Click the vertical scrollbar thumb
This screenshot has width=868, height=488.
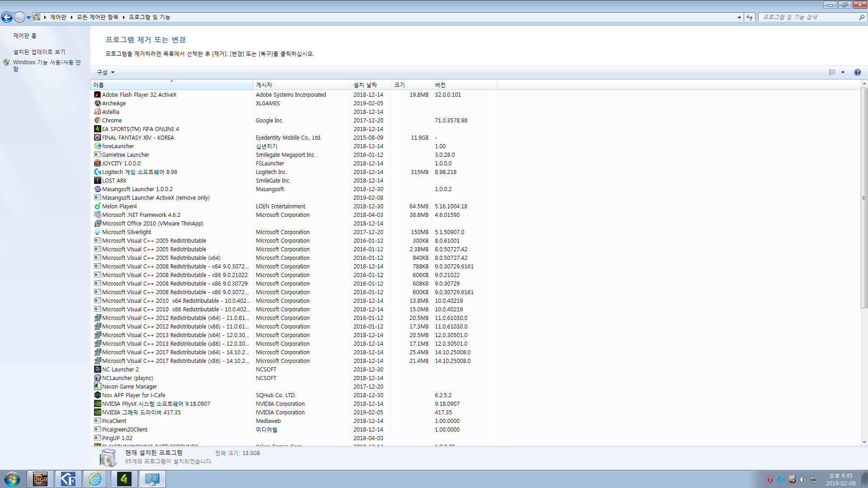[864, 198]
